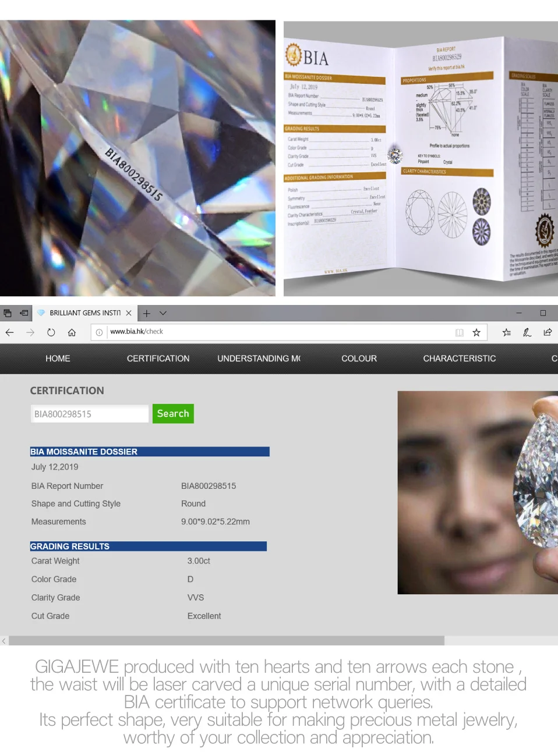Share this page icon
Screen dimensions: 558x756
(x=548, y=332)
